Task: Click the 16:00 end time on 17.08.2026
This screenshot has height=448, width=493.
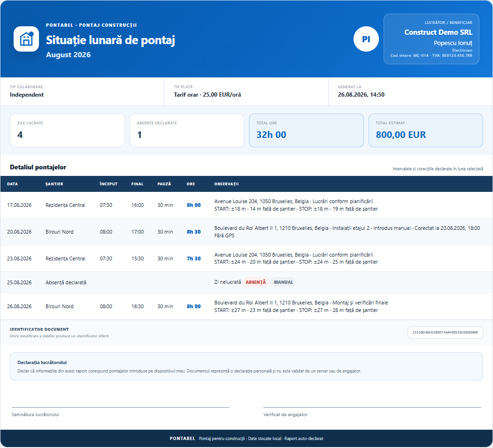Action: point(138,205)
